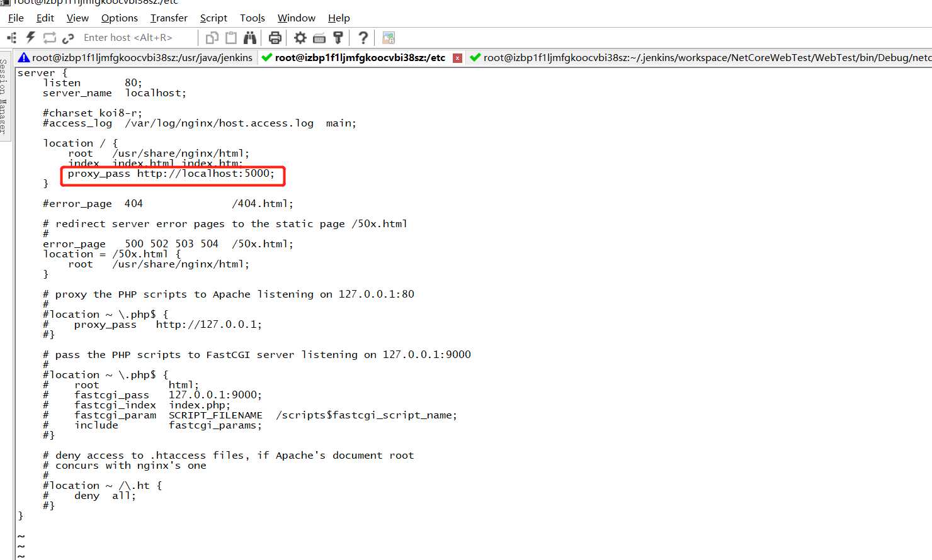Click the 'server_name localhost;' line
This screenshot has width=932, height=560.
point(115,93)
